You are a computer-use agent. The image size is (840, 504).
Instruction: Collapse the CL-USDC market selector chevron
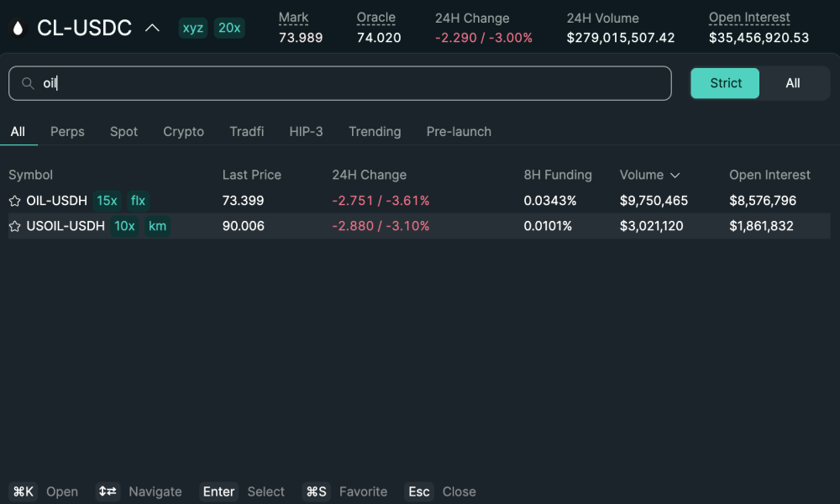click(152, 27)
